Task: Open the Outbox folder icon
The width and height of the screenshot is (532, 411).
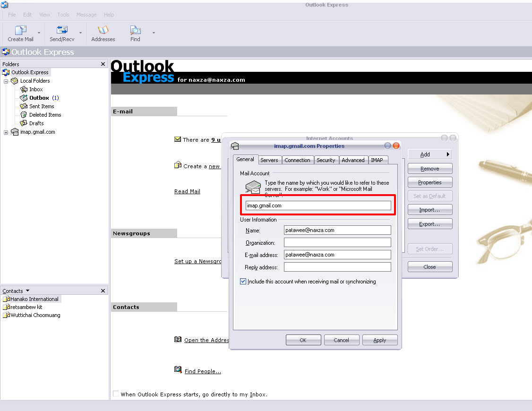Action: [x=24, y=98]
